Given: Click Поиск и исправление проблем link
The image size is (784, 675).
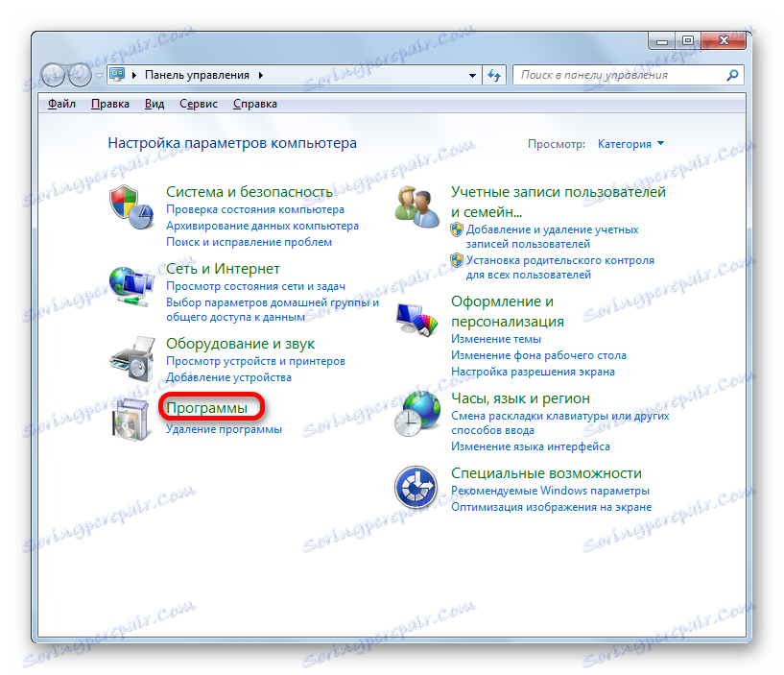Looking at the screenshot, I should [x=249, y=242].
